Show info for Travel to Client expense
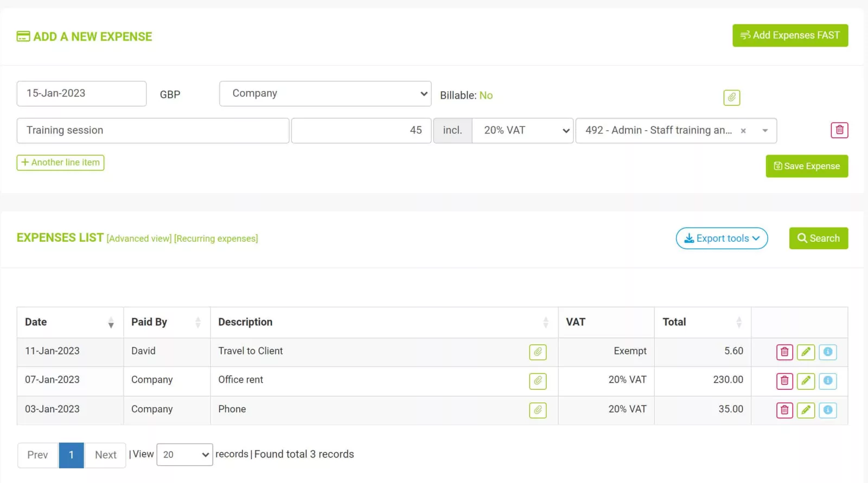The height and width of the screenshot is (483, 868). click(x=828, y=352)
